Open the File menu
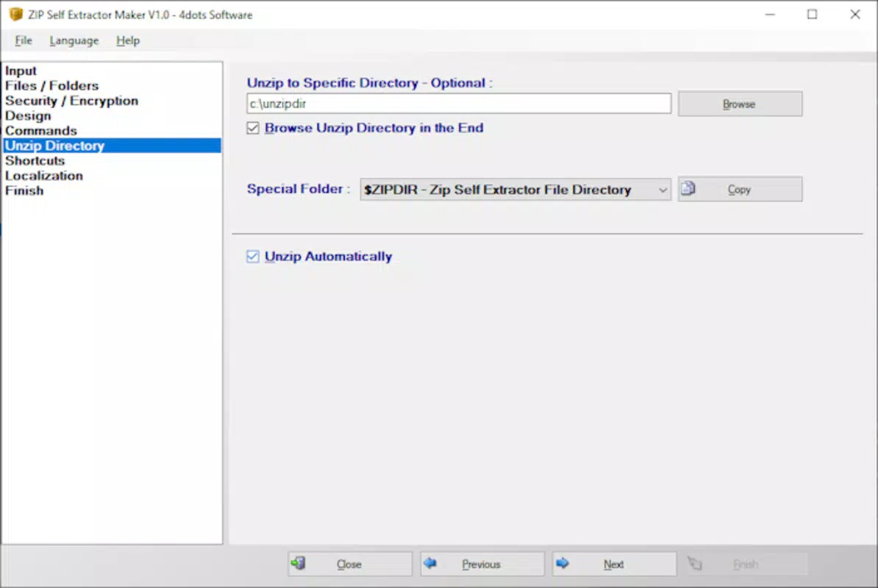Viewport: 878px width, 588px height. coord(24,40)
